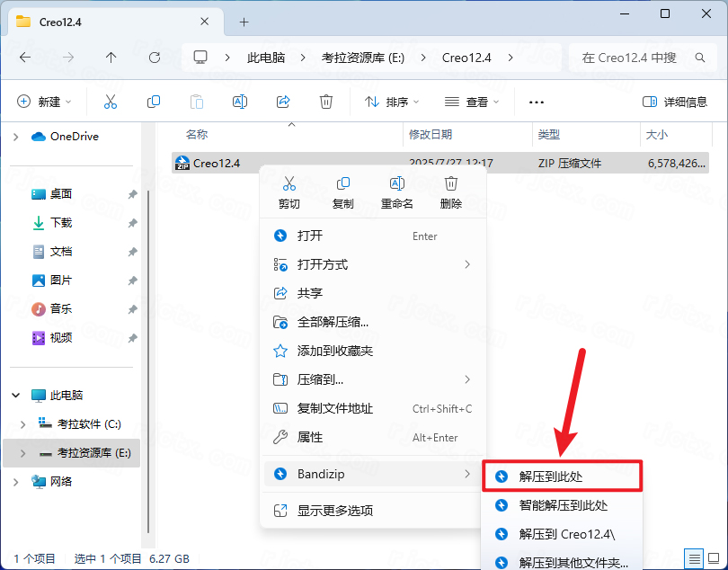Click the Delete trash icon in toolbar

click(326, 102)
